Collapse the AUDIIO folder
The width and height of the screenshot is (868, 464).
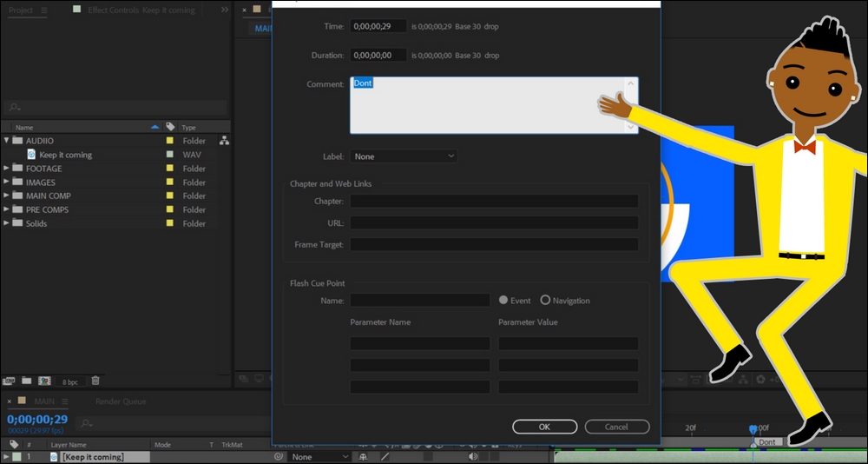[7, 141]
